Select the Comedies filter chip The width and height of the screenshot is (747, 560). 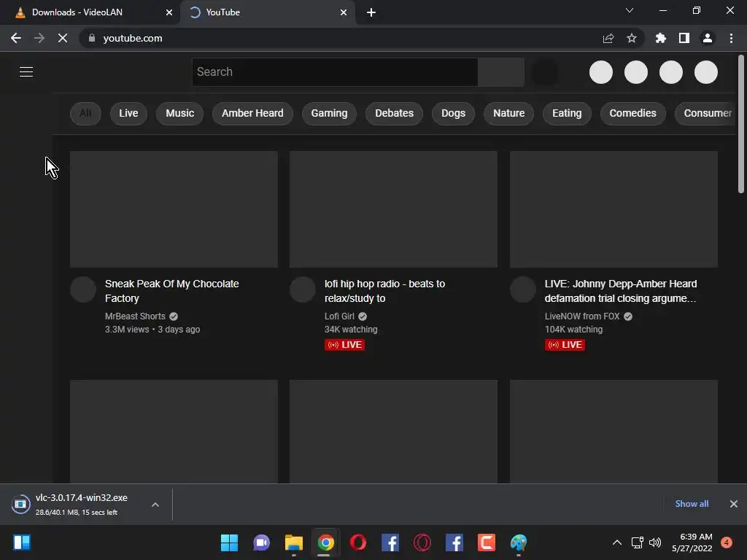click(x=632, y=113)
